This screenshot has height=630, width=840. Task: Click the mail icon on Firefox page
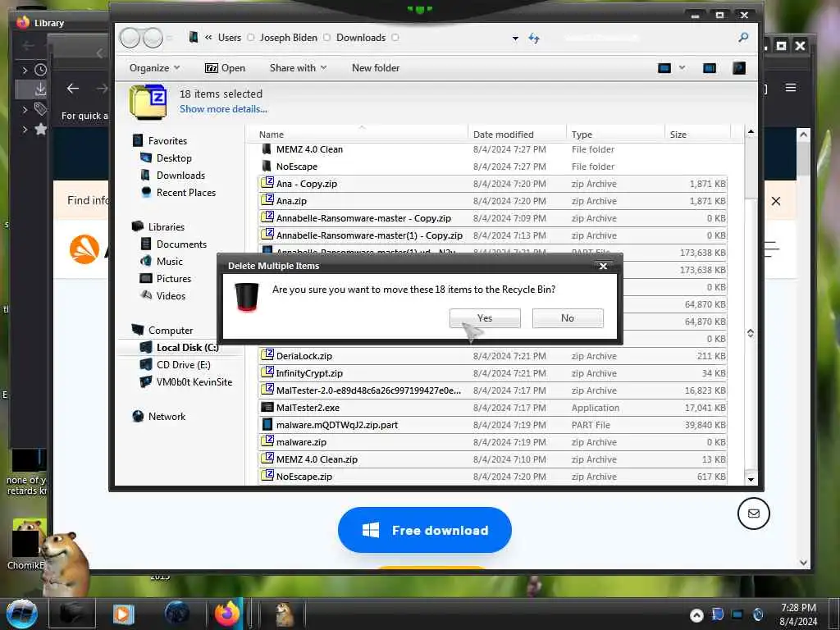click(753, 514)
